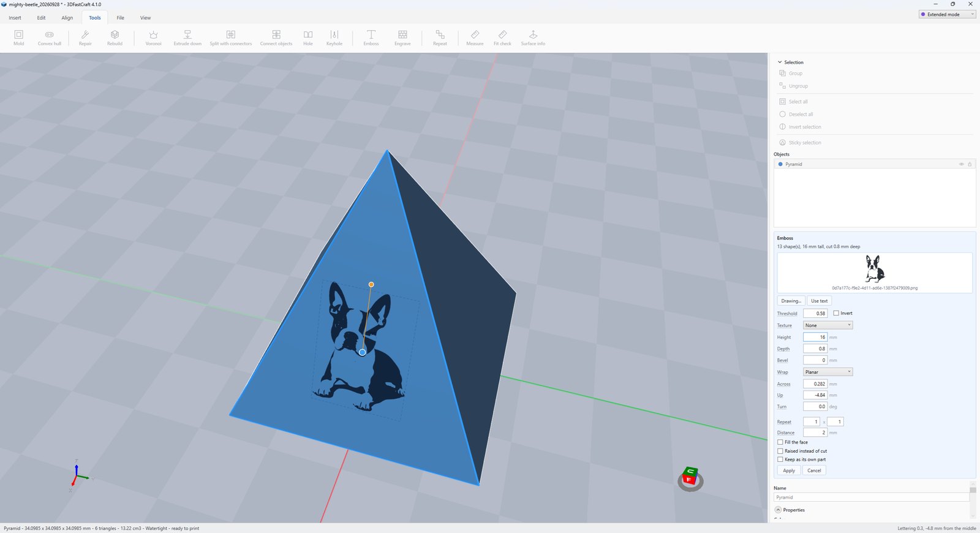Choose the Keyhole tool

point(334,37)
